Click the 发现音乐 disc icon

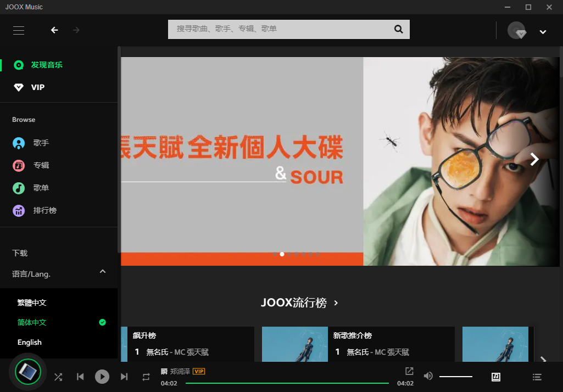[x=19, y=65]
